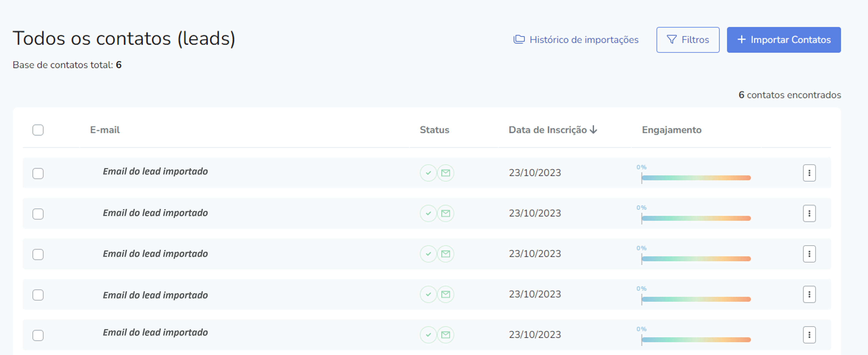Select the third lead row checkbox
This screenshot has height=355, width=868.
38,254
